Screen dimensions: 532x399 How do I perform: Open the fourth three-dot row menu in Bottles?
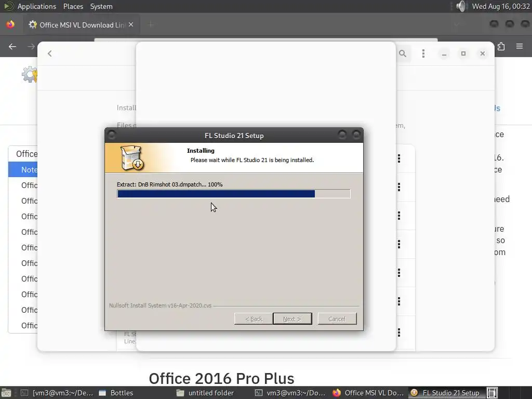tap(399, 244)
